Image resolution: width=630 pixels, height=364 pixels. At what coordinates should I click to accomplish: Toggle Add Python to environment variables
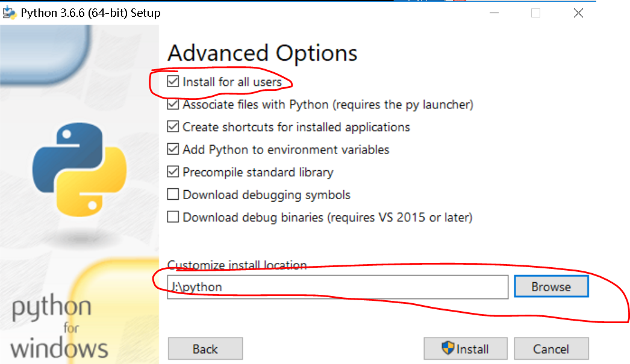(173, 149)
